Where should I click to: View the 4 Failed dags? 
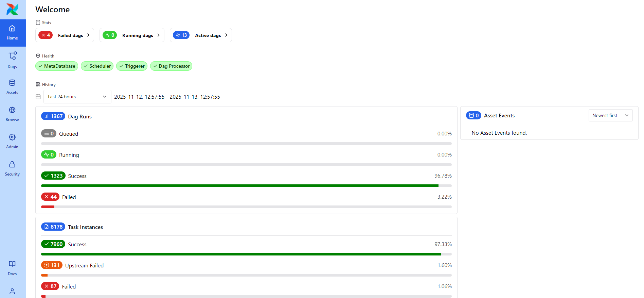(65, 35)
